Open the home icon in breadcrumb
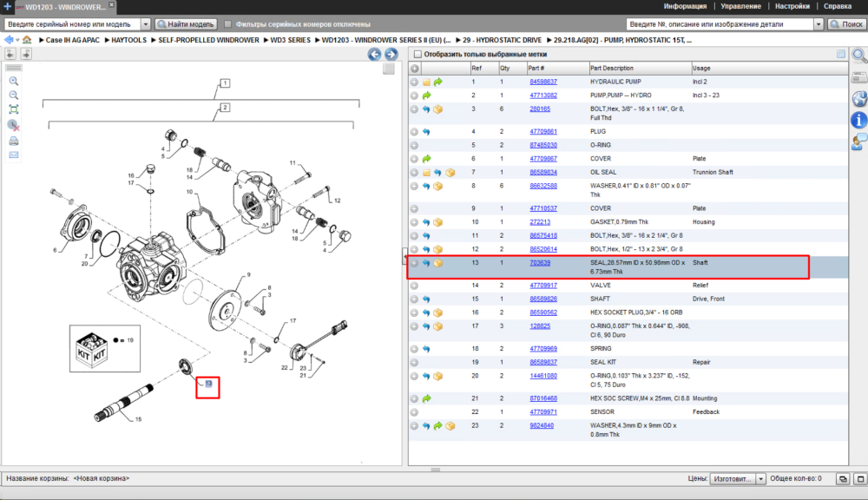The width and height of the screenshot is (868, 500). 27,40
